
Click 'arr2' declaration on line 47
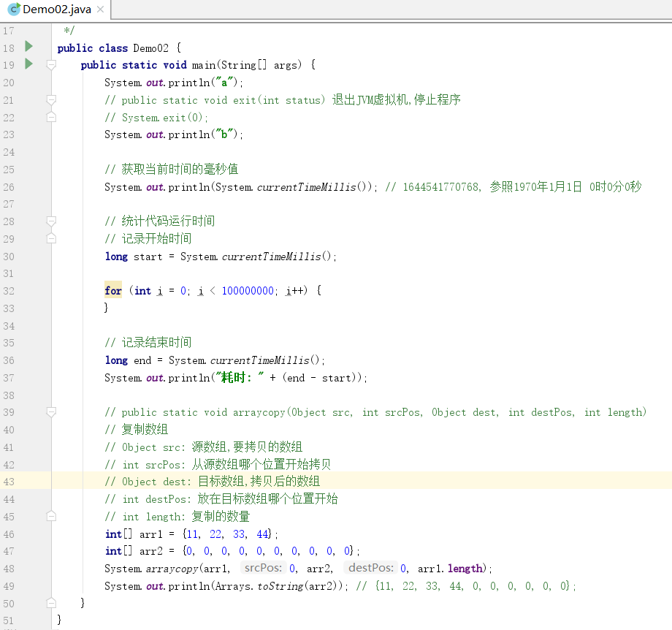click(151, 551)
